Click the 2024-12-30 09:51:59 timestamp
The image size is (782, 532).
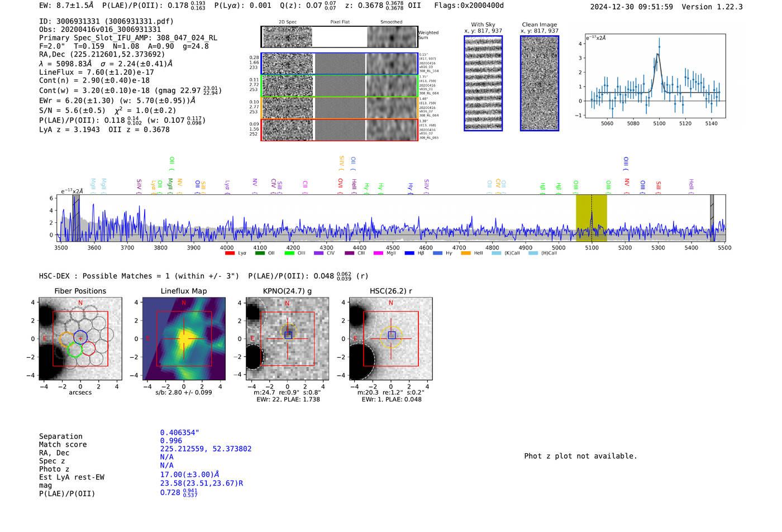(x=631, y=7)
